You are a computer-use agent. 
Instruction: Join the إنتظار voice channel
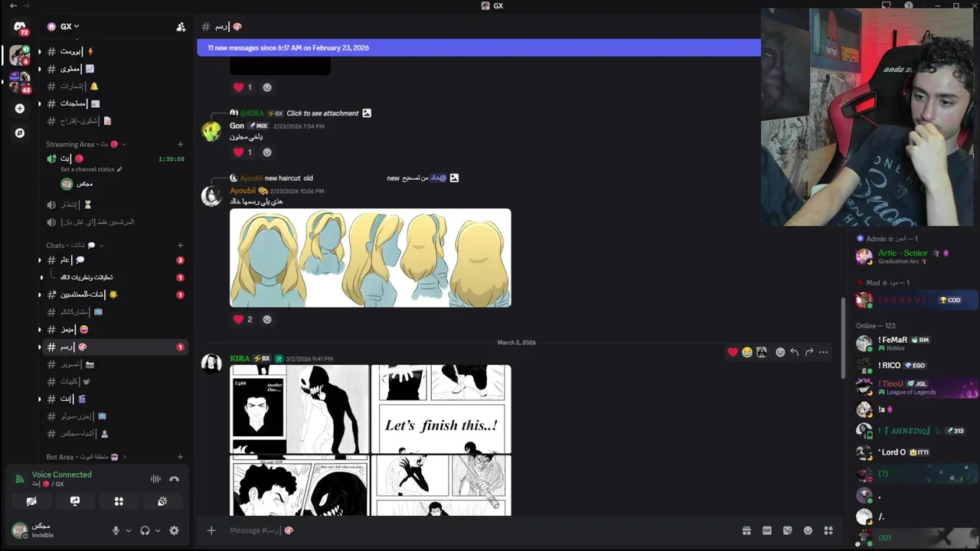[x=113, y=204]
